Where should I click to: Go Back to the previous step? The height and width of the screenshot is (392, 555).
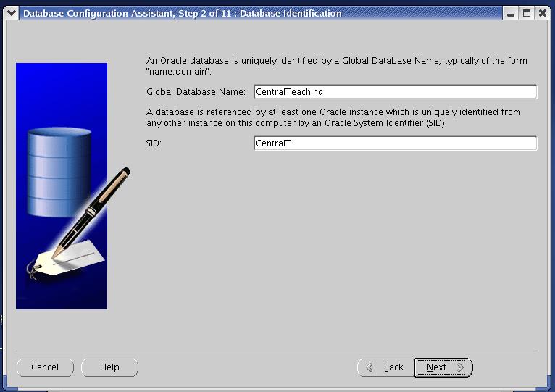tap(385, 367)
